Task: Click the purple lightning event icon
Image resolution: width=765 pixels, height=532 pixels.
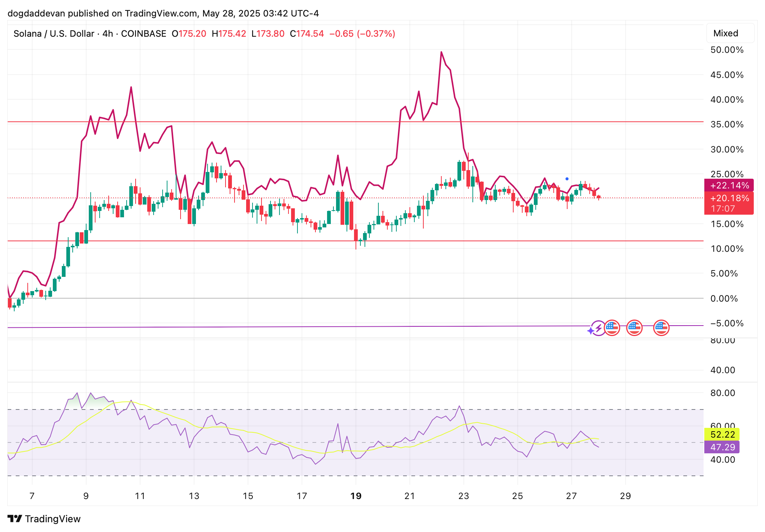Action: pos(598,328)
